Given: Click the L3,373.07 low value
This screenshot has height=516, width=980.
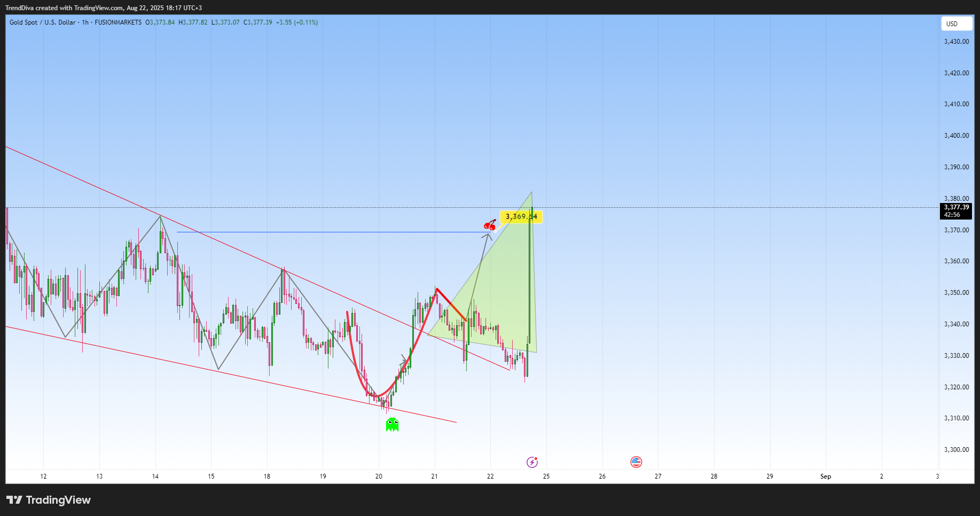Looking at the screenshot, I should point(225,22).
